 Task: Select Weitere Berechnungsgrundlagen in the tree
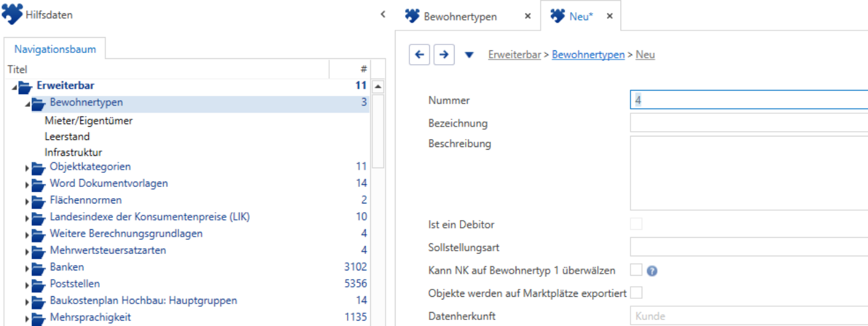126,234
